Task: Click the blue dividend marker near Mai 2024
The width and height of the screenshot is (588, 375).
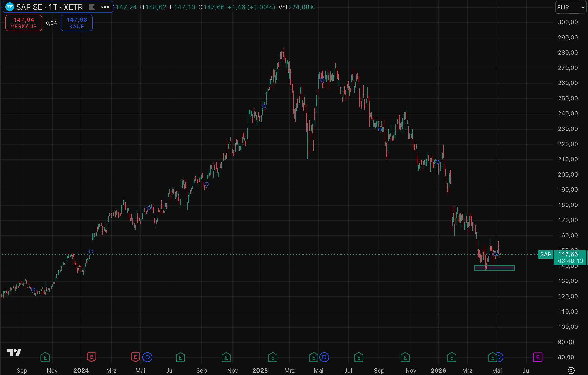Action: [x=147, y=357]
